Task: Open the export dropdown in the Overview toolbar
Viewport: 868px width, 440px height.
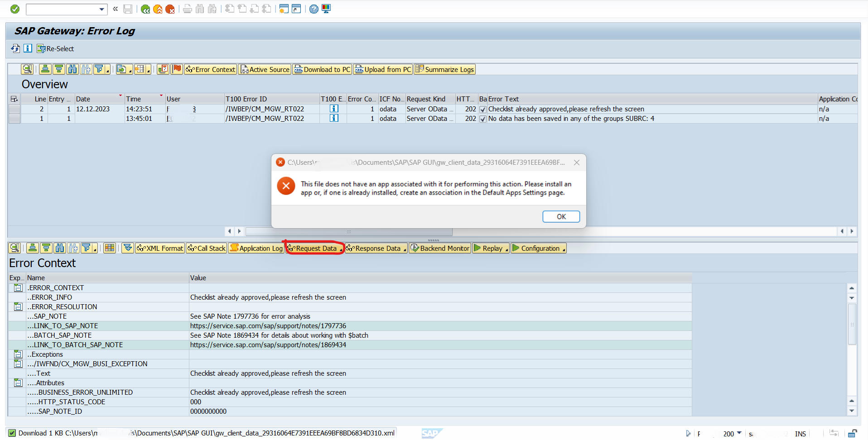Action: pyautogui.click(x=124, y=69)
